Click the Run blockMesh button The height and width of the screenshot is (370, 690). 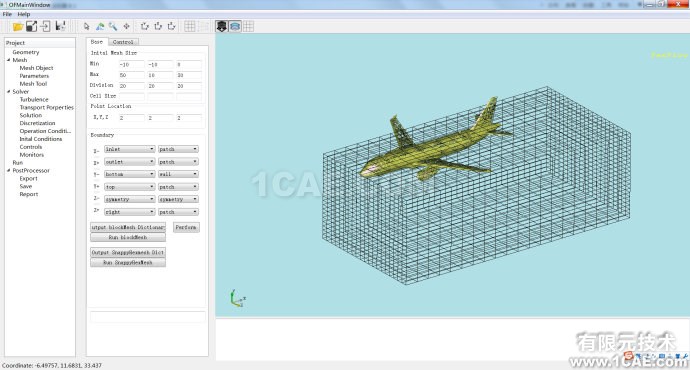(x=128, y=237)
